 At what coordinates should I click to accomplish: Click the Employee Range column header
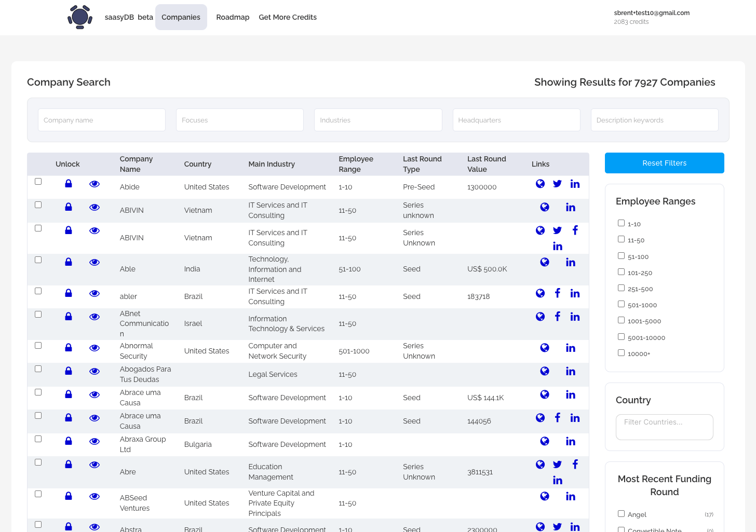(356, 164)
